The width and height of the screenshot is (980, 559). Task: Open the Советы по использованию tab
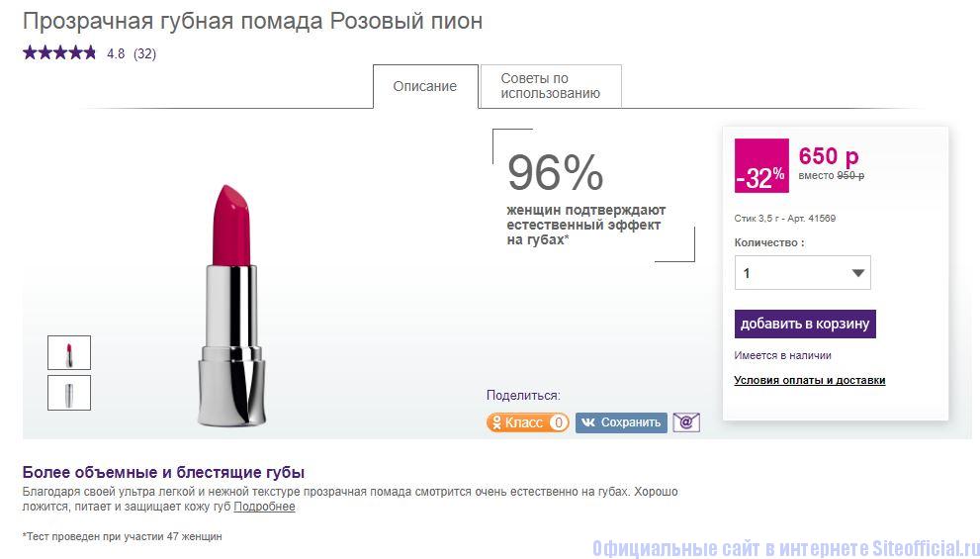tap(550, 86)
